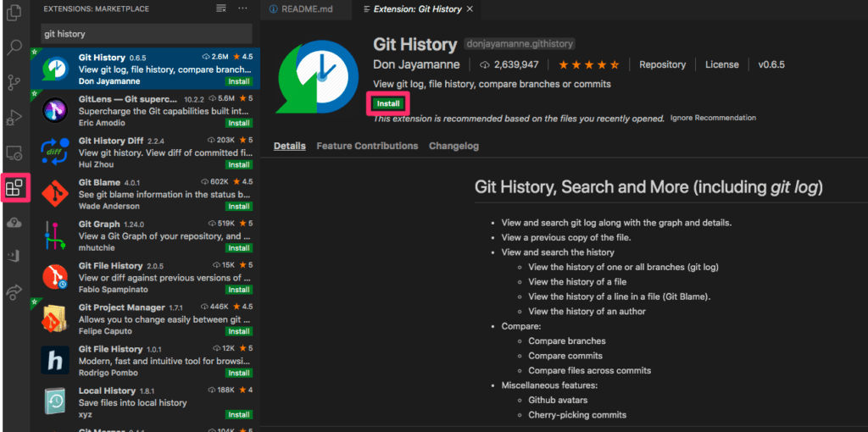Click the Git Project Manager extension icon
This screenshot has height=432, width=868.
click(55, 318)
